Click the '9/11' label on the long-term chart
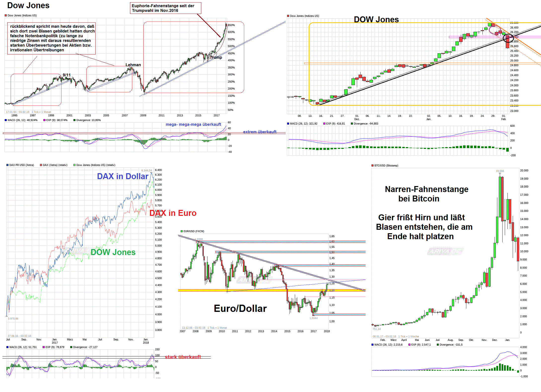Screen dimensions: 541x392 [x=67, y=75]
